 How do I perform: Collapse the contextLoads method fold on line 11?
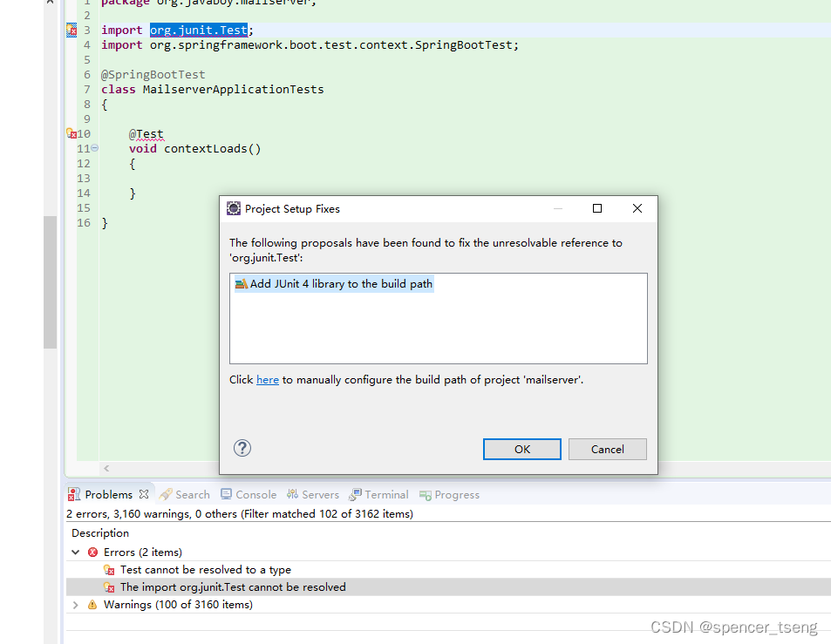coord(94,148)
